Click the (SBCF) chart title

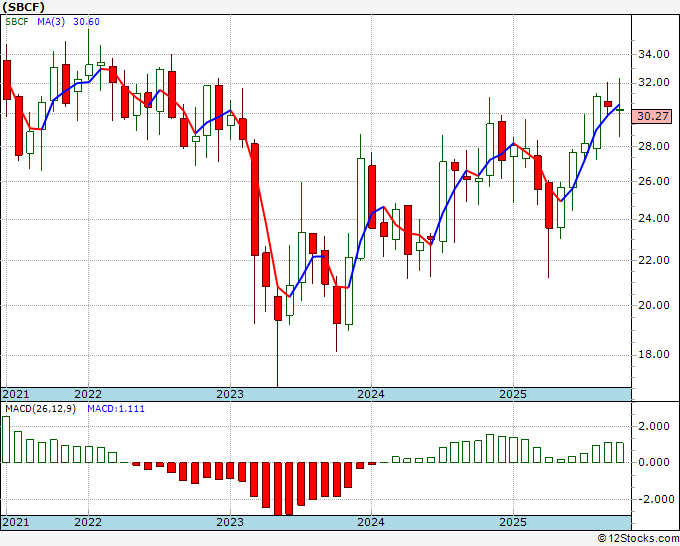23,7
